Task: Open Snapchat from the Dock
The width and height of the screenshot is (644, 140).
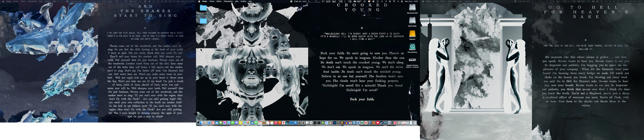Action: pos(240,123)
